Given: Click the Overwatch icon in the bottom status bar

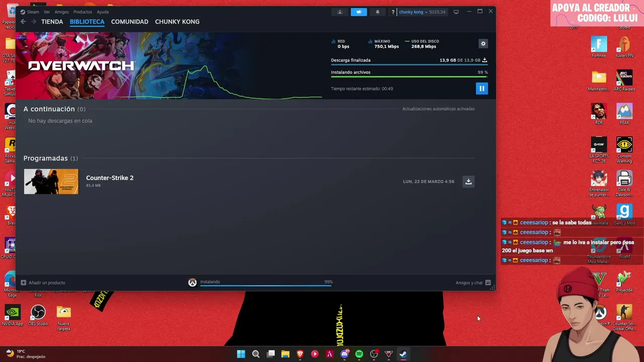Looking at the screenshot, I should click(192, 283).
